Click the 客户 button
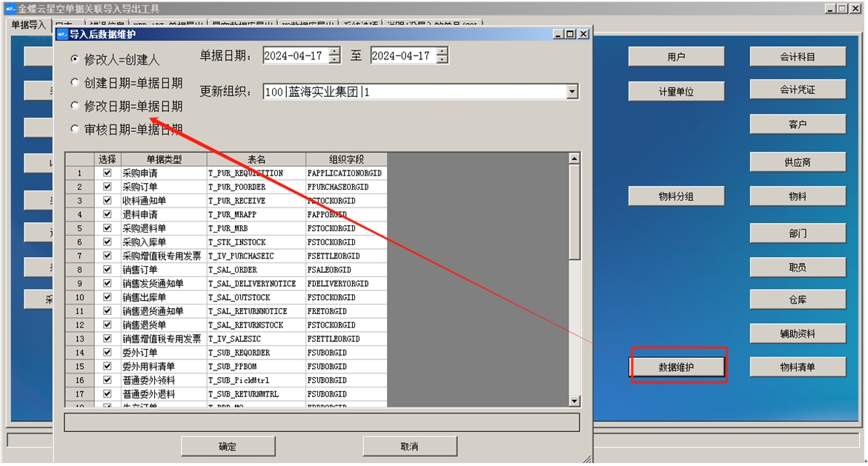 pyautogui.click(x=798, y=124)
